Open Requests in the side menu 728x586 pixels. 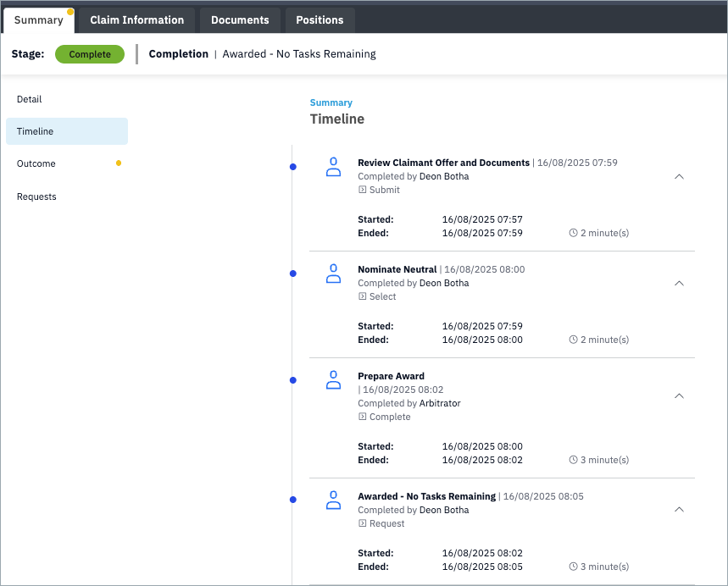click(x=67, y=196)
